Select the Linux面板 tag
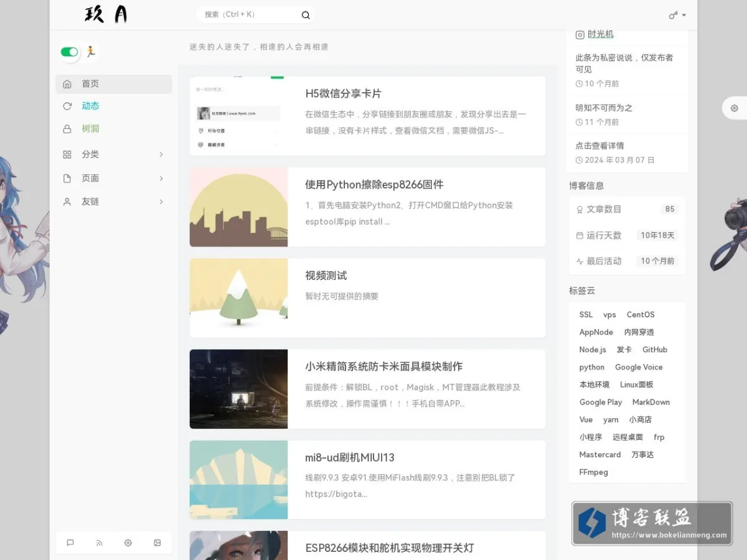 [x=637, y=385]
